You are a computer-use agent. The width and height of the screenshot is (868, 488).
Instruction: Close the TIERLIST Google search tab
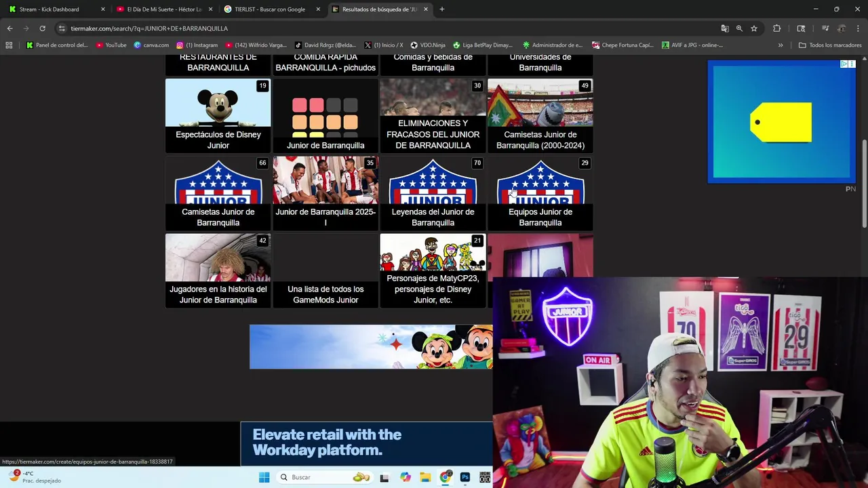[x=318, y=9]
